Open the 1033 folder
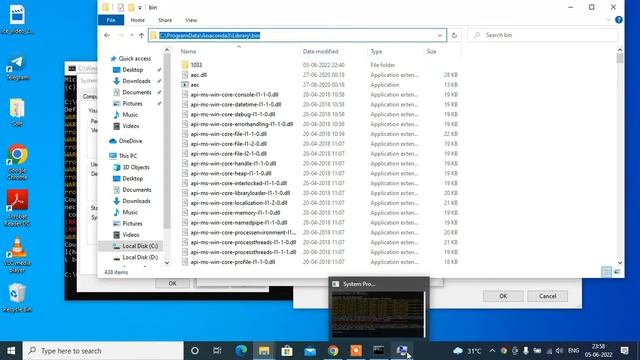Viewport: 640px width, 360px height. pos(196,65)
